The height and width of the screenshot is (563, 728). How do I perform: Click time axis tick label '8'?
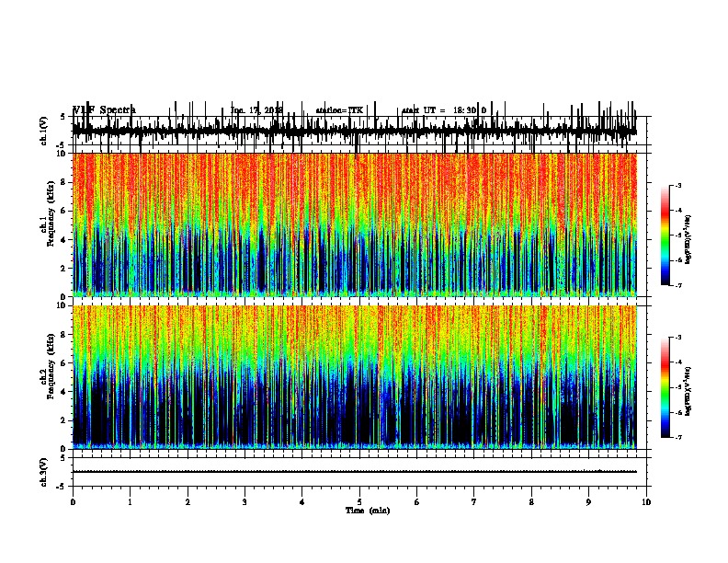point(531,502)
